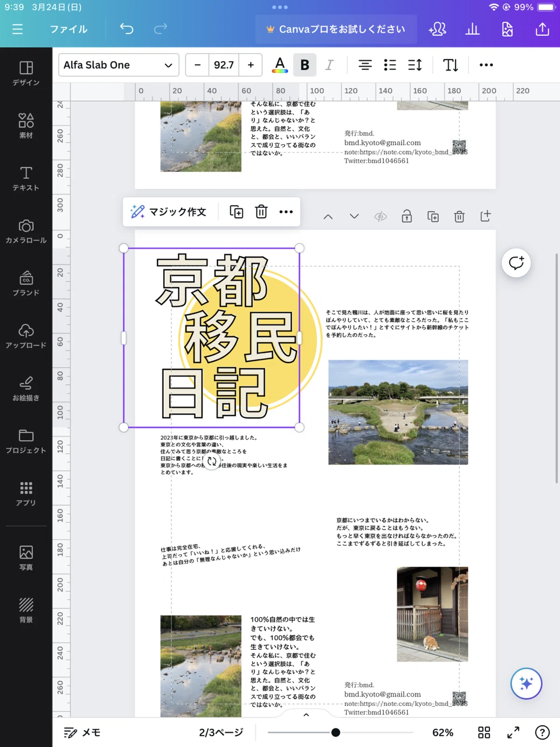Decrease font size with minus button
560x747 pixels.
(x=197, y=65)
